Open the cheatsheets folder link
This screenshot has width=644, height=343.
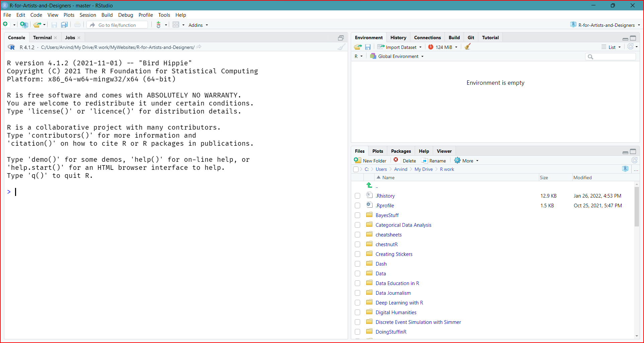(388, 235)
